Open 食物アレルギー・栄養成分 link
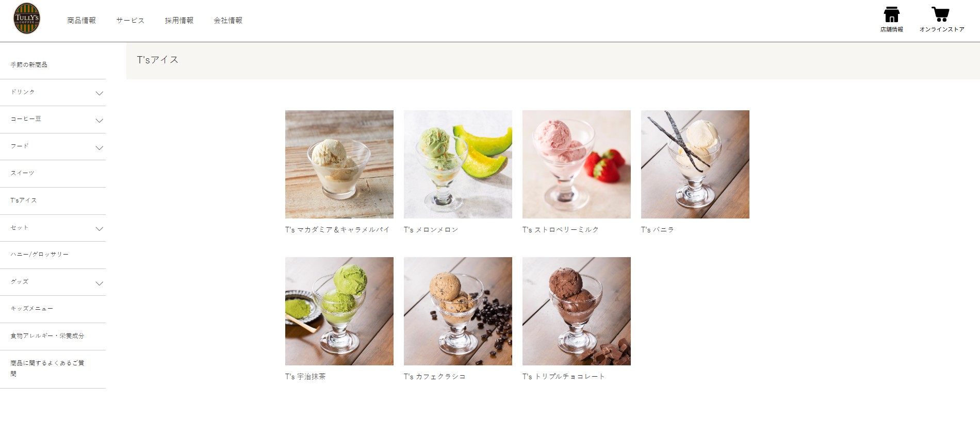 click(47, 336)
